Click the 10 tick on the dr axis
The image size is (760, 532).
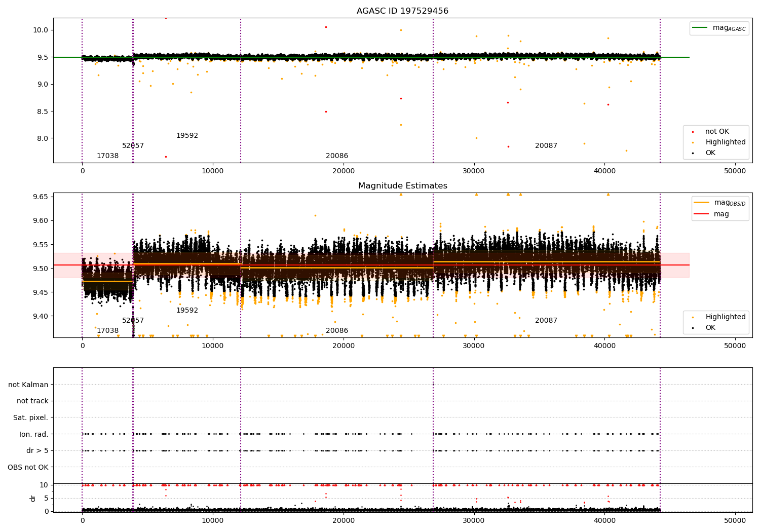[44, 485]
